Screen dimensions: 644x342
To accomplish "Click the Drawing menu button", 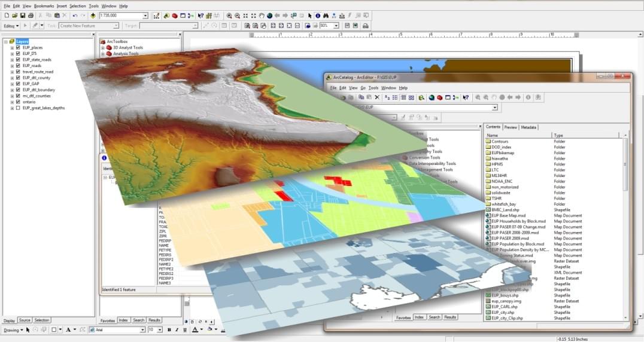I will [x=13, y=329].
